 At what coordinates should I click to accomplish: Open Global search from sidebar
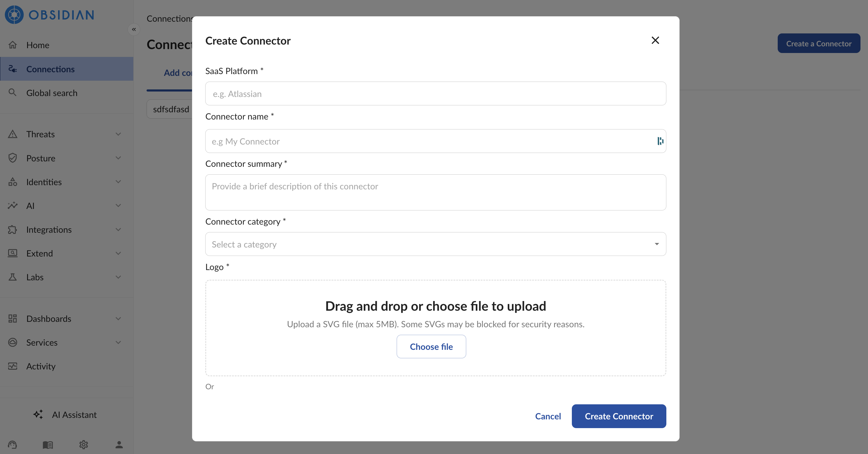tap(51, 93)
